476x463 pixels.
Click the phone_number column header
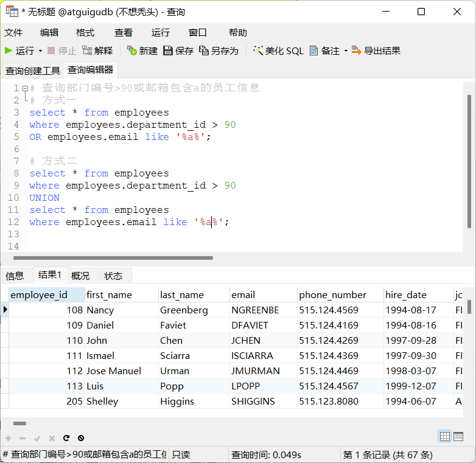(340, 294)
